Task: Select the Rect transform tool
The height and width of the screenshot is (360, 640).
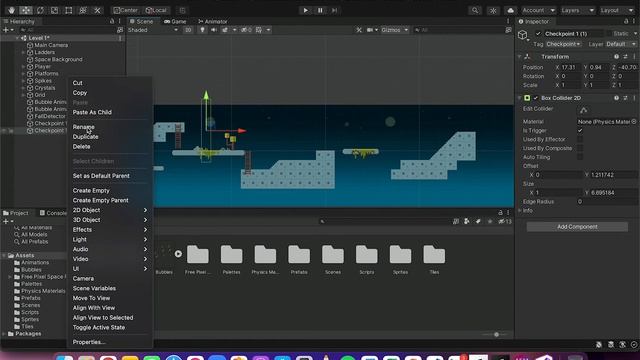Action: point(69,10)
